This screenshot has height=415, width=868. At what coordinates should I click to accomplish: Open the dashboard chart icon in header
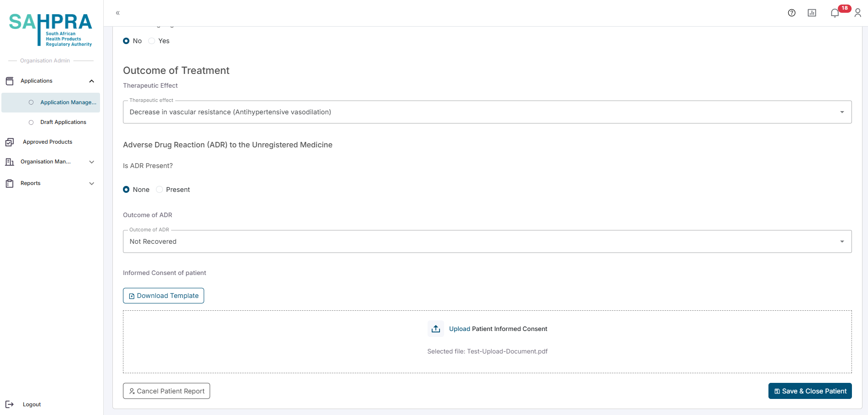812,13
